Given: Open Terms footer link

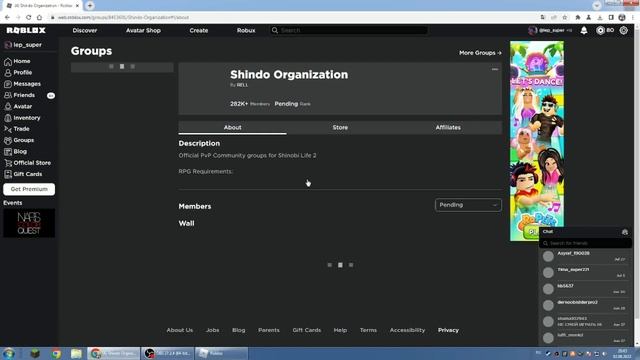Looking at the screenshot, I should coord(368,330).
